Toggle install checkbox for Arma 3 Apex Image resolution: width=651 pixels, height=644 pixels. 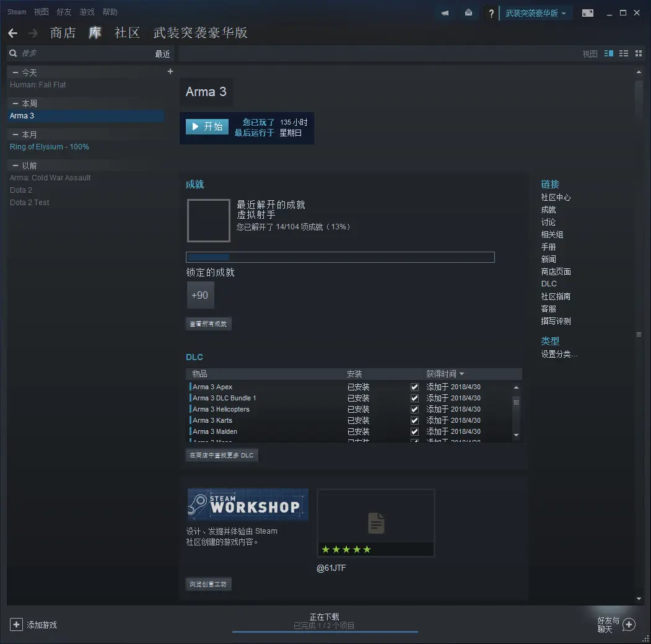pos(414,387)
